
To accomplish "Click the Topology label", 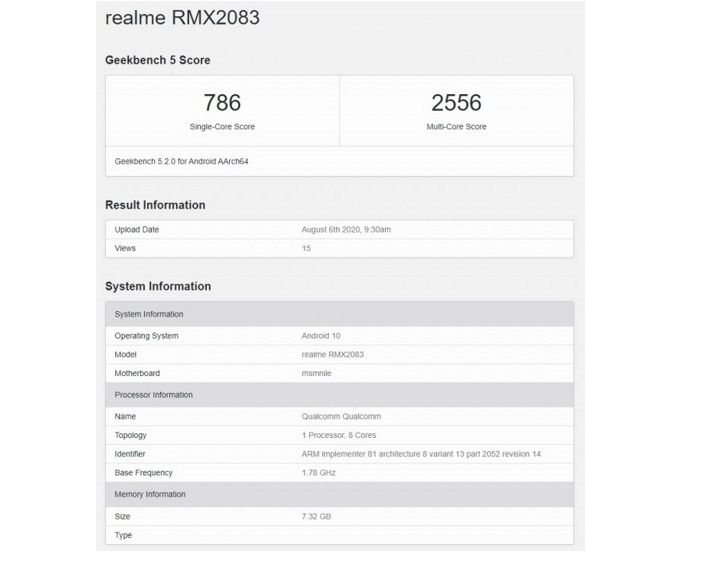I will click(130, 435).
